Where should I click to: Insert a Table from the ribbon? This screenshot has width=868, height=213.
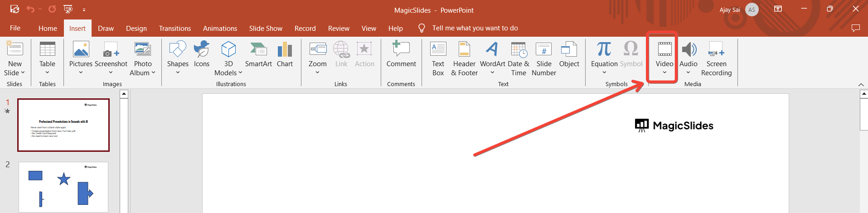click(47, 58)
